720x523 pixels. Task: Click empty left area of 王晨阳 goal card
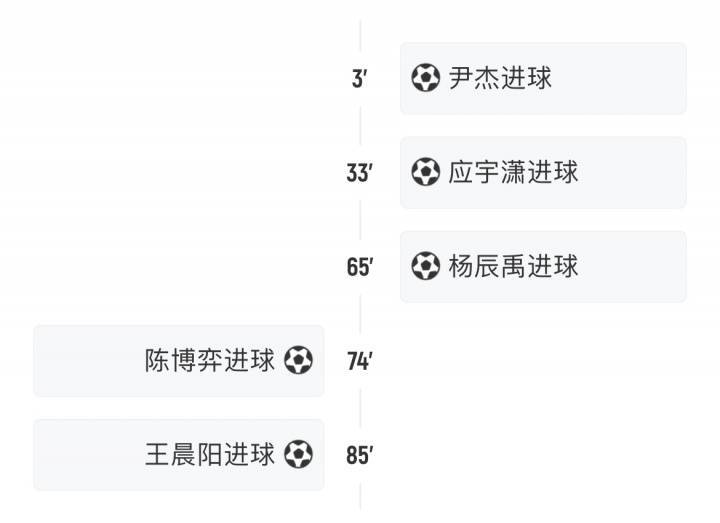87,455
